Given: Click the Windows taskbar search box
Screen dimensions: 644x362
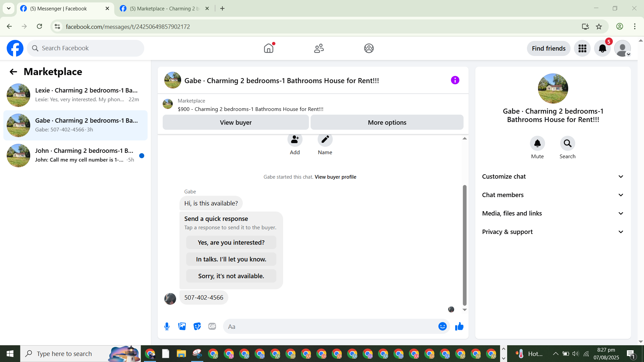Looking at the screenshot, I should [80, 354].
